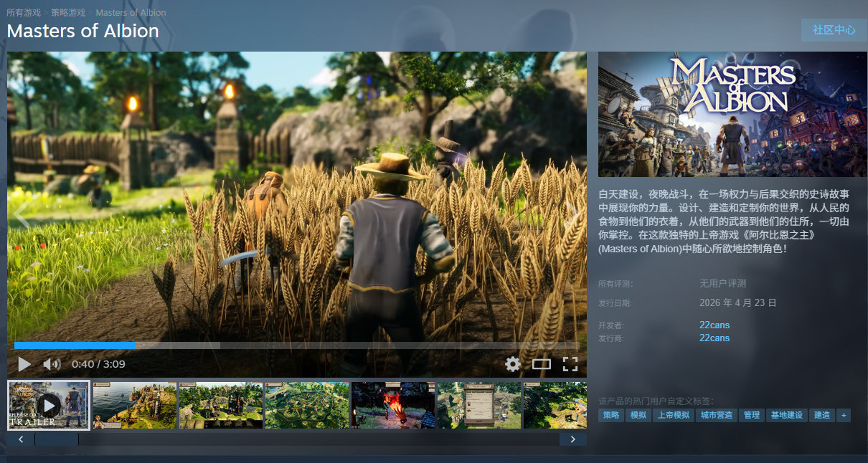Select the 基地建设 tag
This screenshot has height=463, width=868.
click(x=787, y=415)
